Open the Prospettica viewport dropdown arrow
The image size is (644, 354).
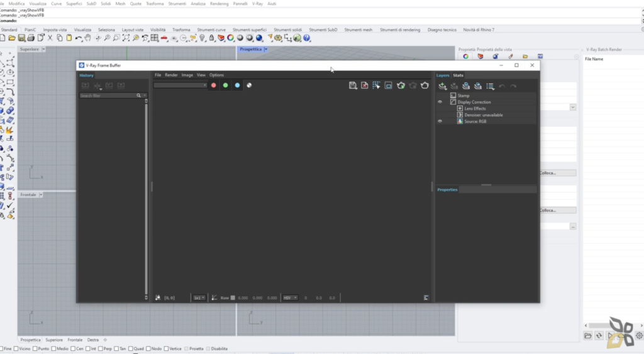point(266,49)
